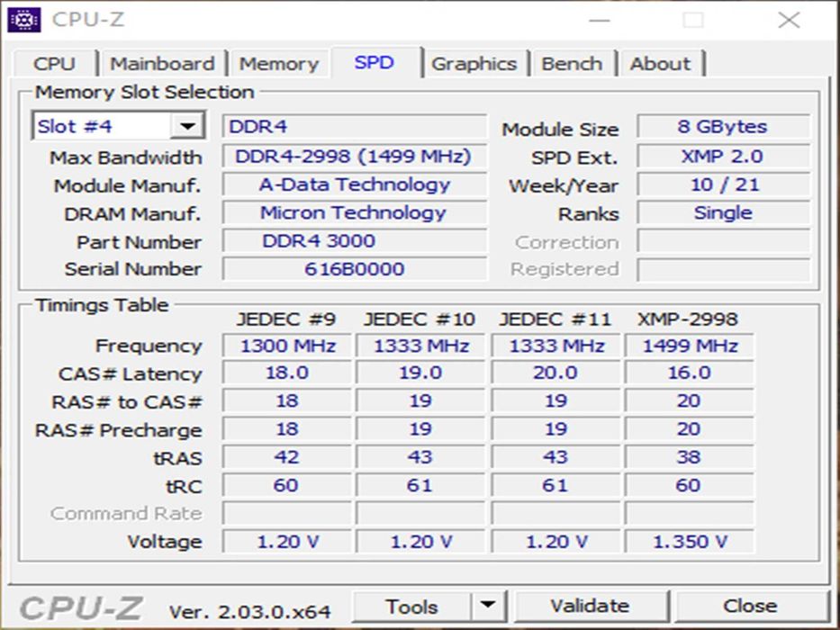
Task: Select the DDR4-2998 (1499 MHz) bandwidth value
Action: (x=355, y=157)
